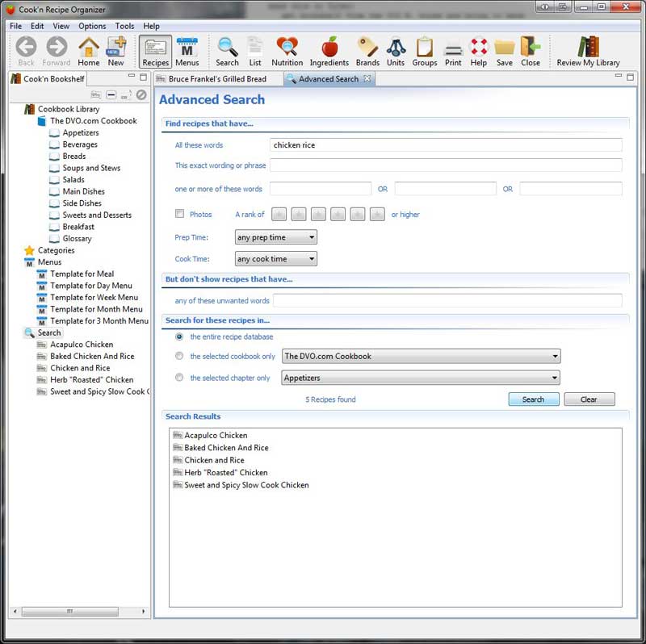This screenshot has height=644, width=646.
Task: Open the View menu
Action: tap(61, 26)
